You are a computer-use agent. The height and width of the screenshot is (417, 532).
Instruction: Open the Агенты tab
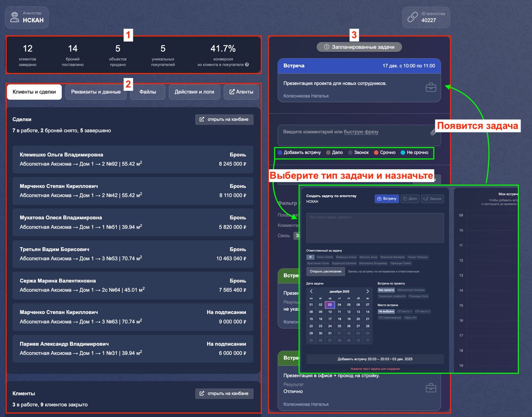(x=241, y=92)
